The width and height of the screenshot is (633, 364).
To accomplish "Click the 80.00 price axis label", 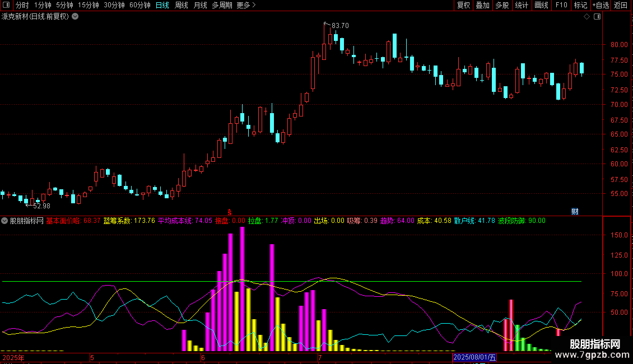I will pyautogui.click(x=619, y=44).
